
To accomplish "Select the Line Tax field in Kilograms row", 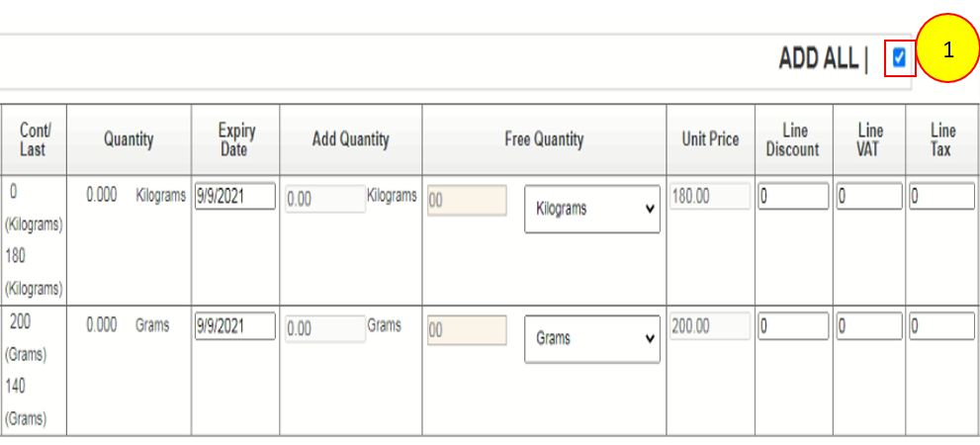I will (941, 197).
